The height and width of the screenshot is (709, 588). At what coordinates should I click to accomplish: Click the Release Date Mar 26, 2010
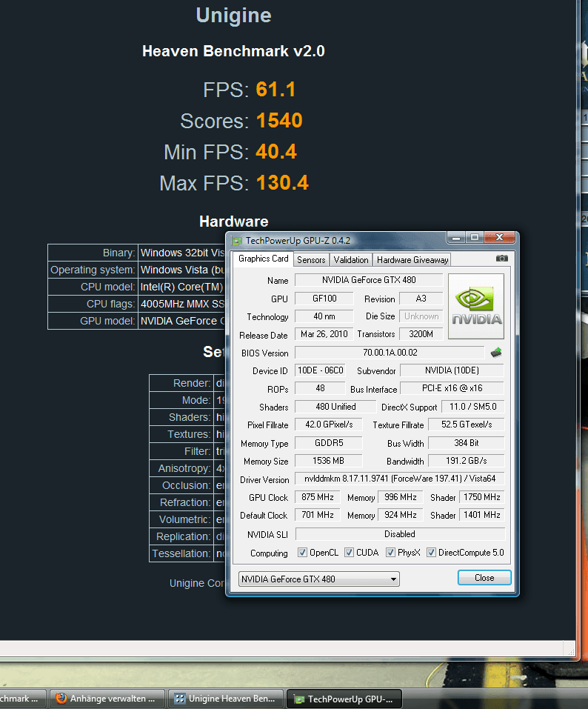click(324, 334)
